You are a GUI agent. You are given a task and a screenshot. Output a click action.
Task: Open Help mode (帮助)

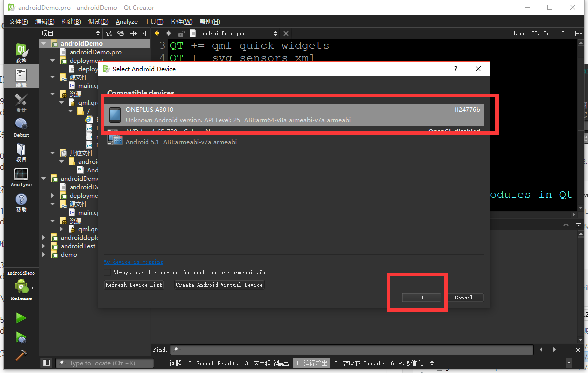[x=21, y=203]
